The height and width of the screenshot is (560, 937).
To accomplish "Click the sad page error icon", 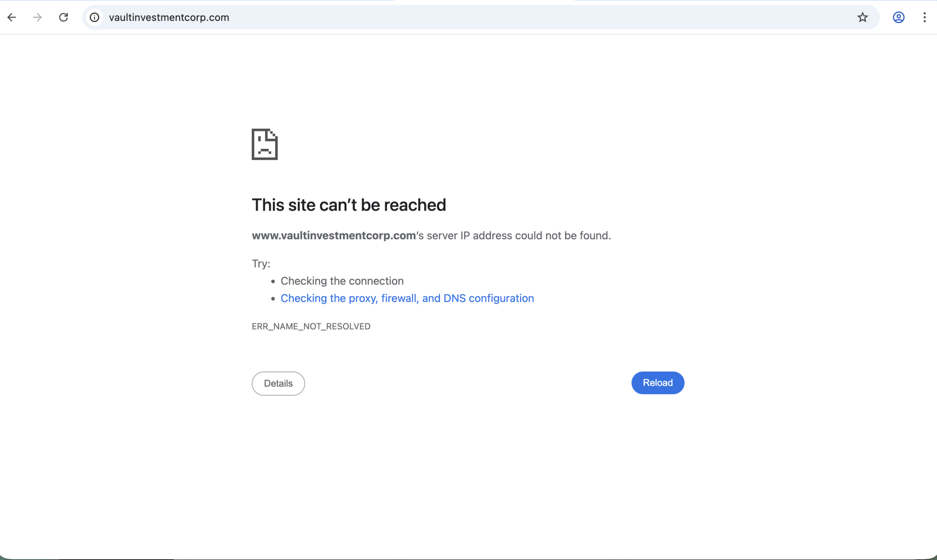I will coord(264,144).
